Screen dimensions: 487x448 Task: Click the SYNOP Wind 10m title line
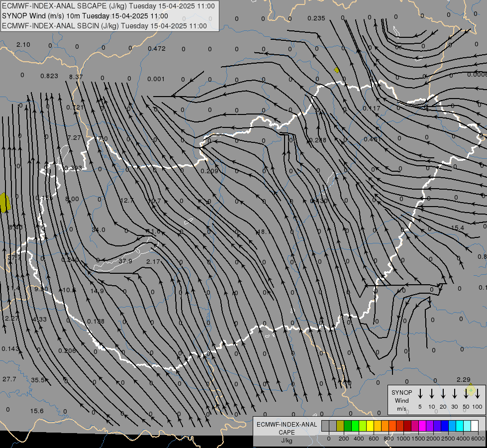(85, 16)
